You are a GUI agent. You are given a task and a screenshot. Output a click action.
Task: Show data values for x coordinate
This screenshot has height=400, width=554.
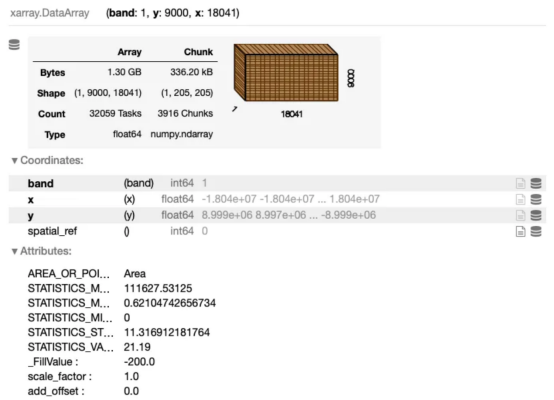[536, 199]
